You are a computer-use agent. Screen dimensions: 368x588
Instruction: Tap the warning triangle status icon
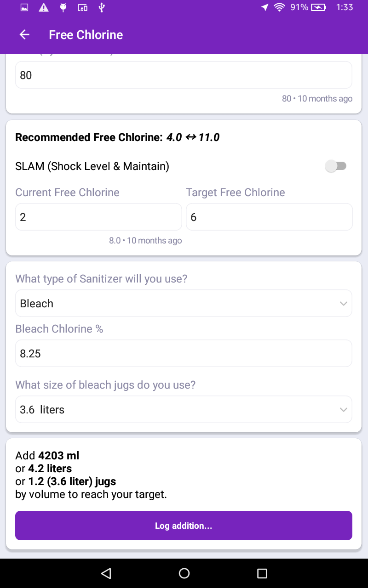pyautogui.click(x=44, y=7)
